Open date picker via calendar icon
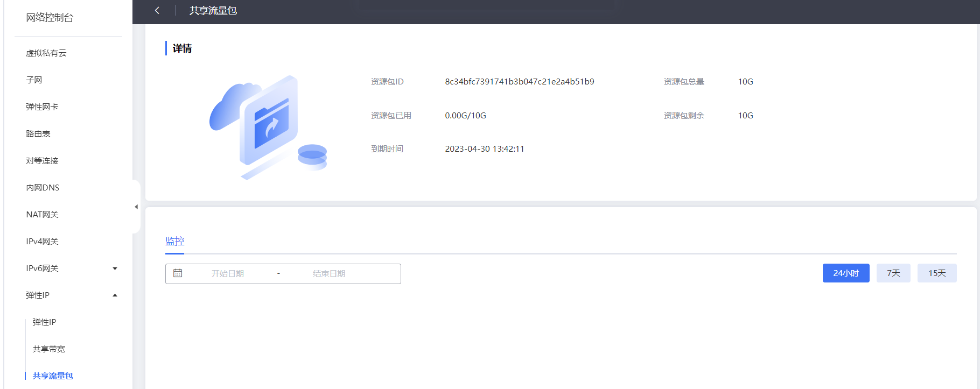 coord(178,273)
